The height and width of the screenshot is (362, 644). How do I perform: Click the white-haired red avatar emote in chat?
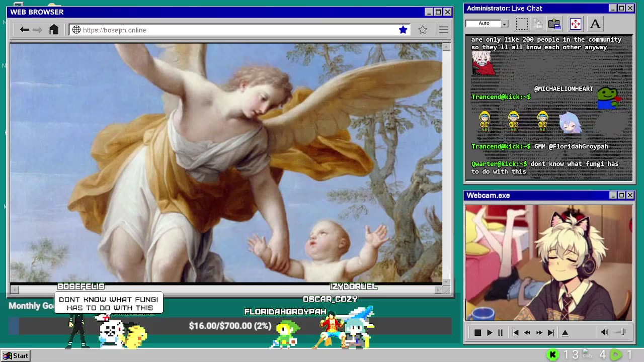tap(483, 63)
